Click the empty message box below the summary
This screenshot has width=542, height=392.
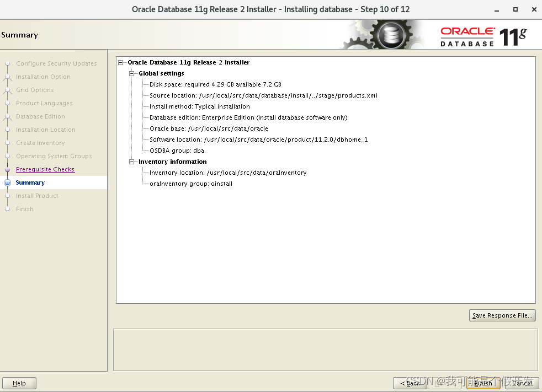pyautogui.click(x=326, y=350)
